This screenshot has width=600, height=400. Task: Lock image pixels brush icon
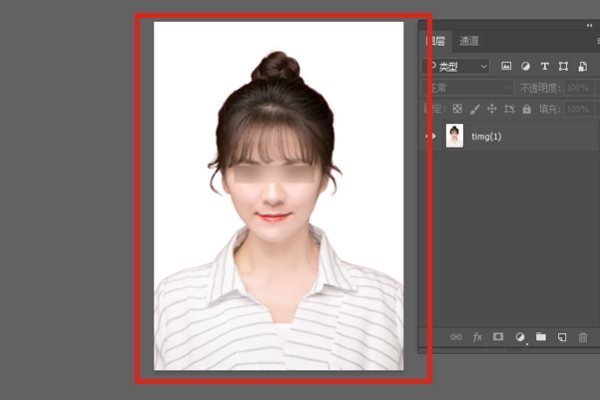point(474,109)
